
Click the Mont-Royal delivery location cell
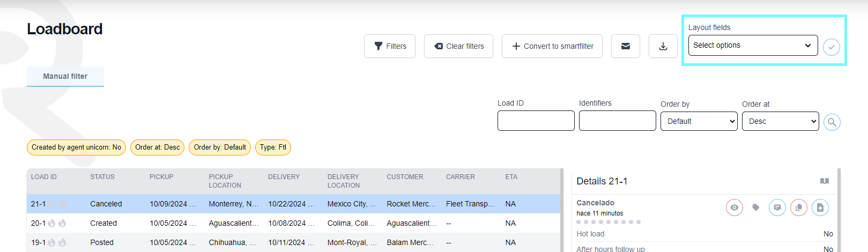[352, 242]
